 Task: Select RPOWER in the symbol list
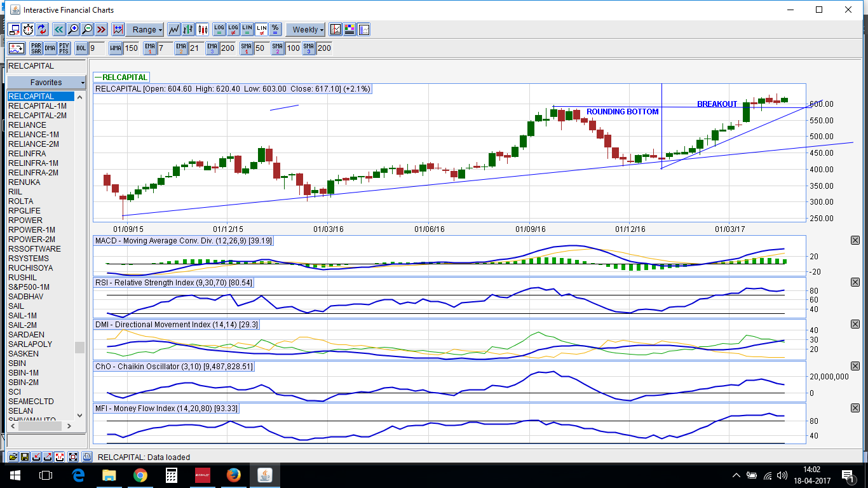(41, 220)
